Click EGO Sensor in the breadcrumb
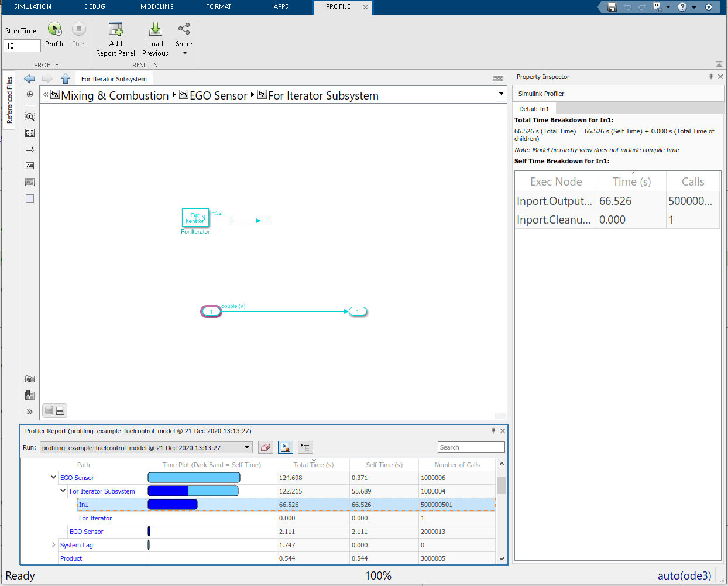Screen dimensions: 728x586 218,95
